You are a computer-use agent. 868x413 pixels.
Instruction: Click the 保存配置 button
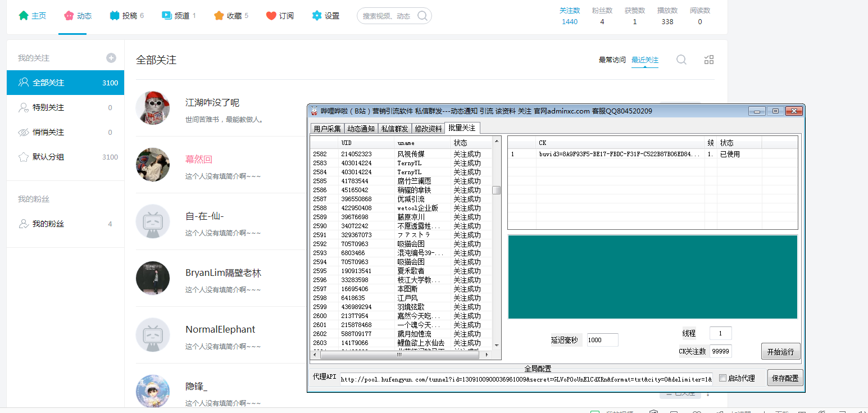(x=785, y=378)
